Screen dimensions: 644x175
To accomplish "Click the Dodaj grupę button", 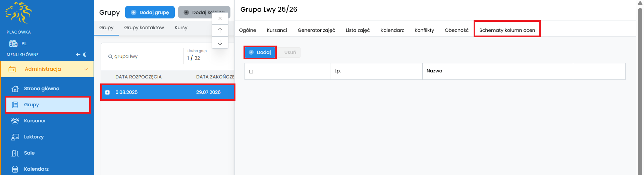I will (x=150, y=12).
